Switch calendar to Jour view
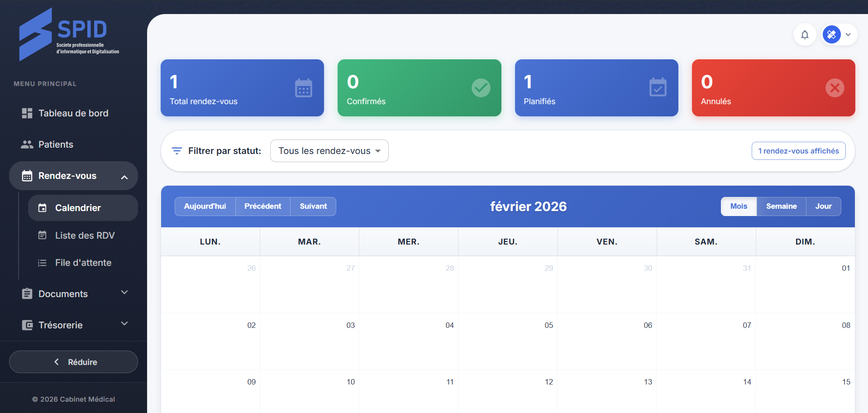Image resolution: width=868 pixels, height=413 pixels. tap(823, 206)
